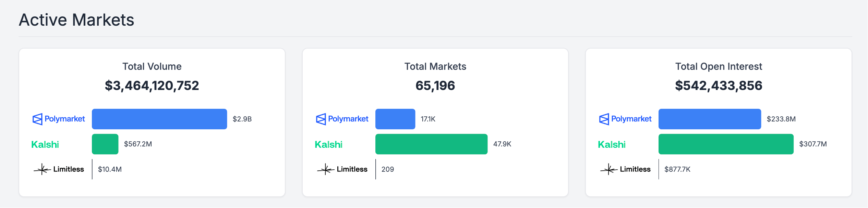Select the green Kalshi $307.7M open interest bar
Image resolution: width=868 pixels, height=208 pixels.
point(726,144)
